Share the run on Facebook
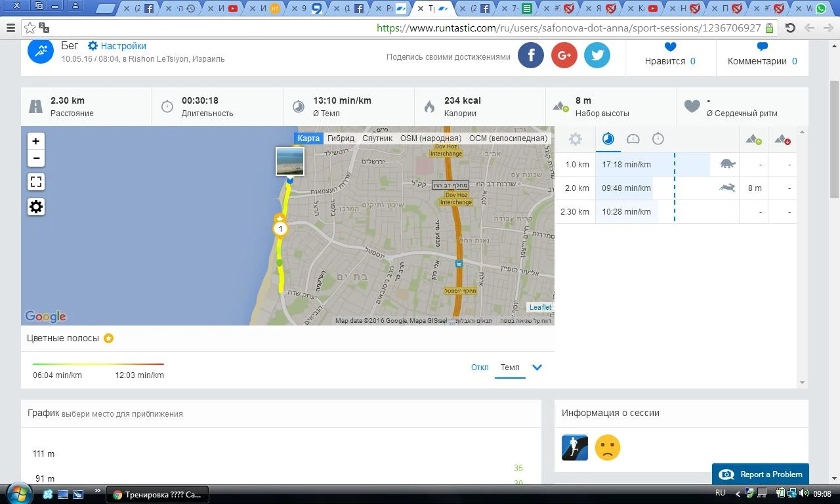The width and height of the screenshot is (840, 504). click(531, 55)
